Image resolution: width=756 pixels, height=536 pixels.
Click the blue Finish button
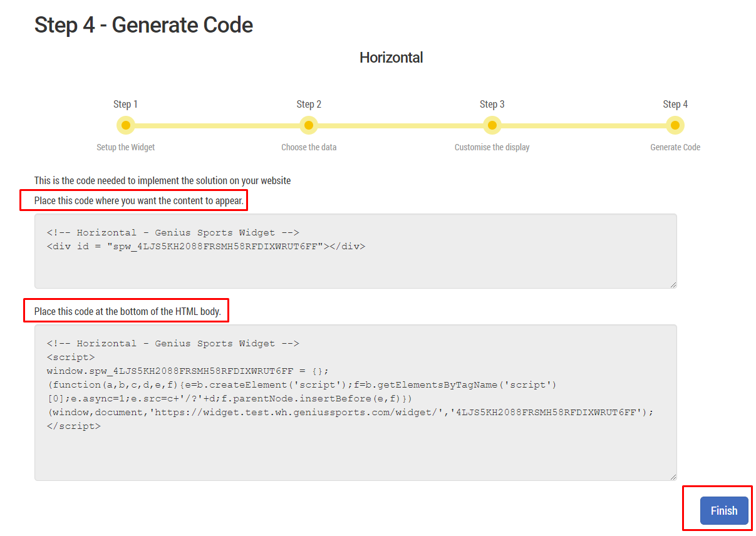pyautogui.click(x=724, y=510)
